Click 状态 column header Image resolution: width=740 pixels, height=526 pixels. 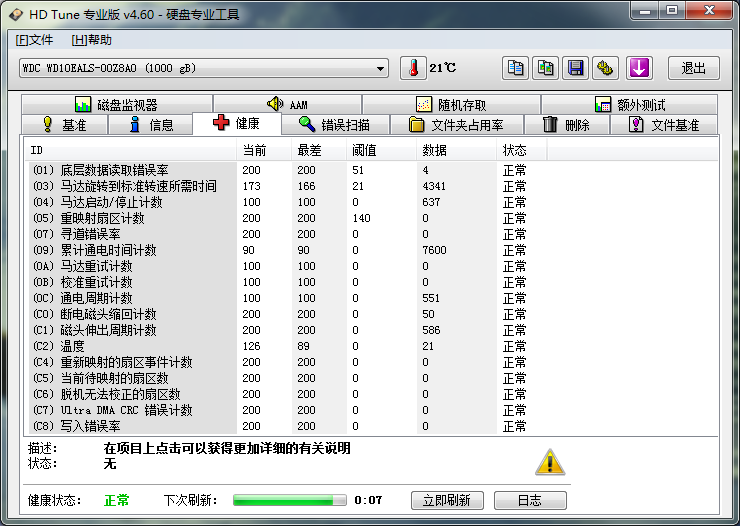tap(521, 150)
